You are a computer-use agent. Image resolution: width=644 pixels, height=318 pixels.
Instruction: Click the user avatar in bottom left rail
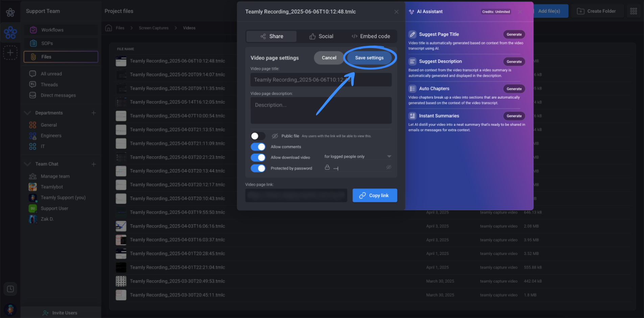point(10,309)
